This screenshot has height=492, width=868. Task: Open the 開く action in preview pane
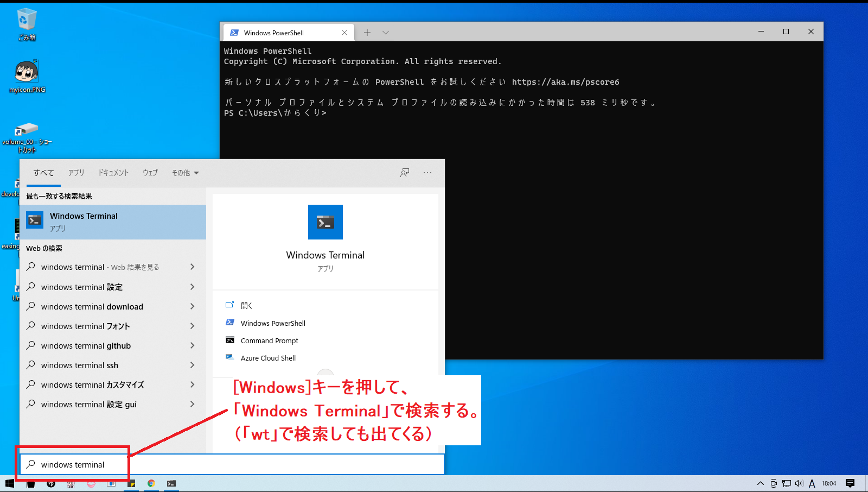[x=247, y=306]
